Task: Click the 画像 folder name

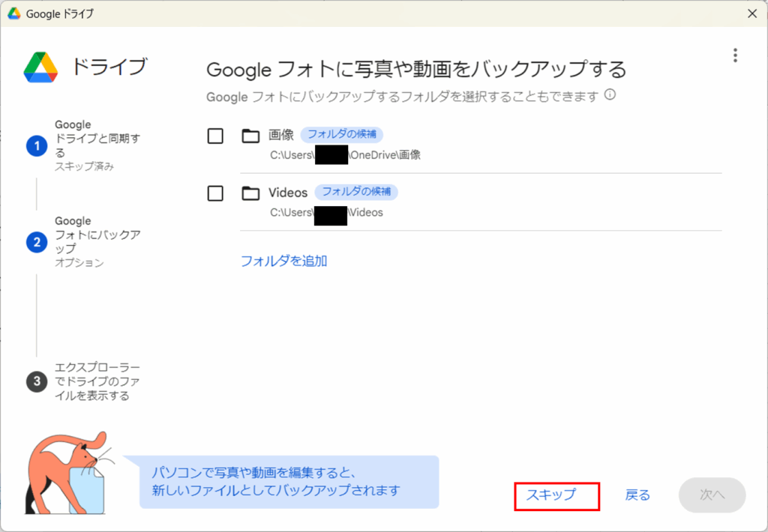Action: 281,135
